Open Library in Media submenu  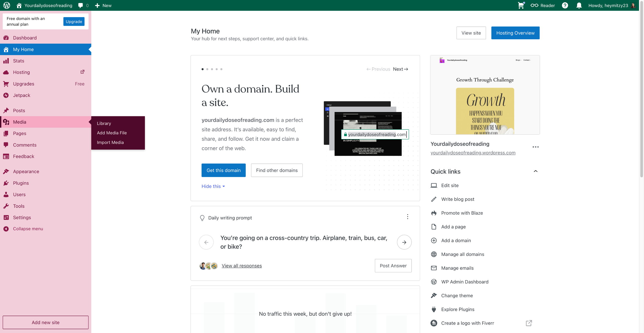(x=104, y=123)
